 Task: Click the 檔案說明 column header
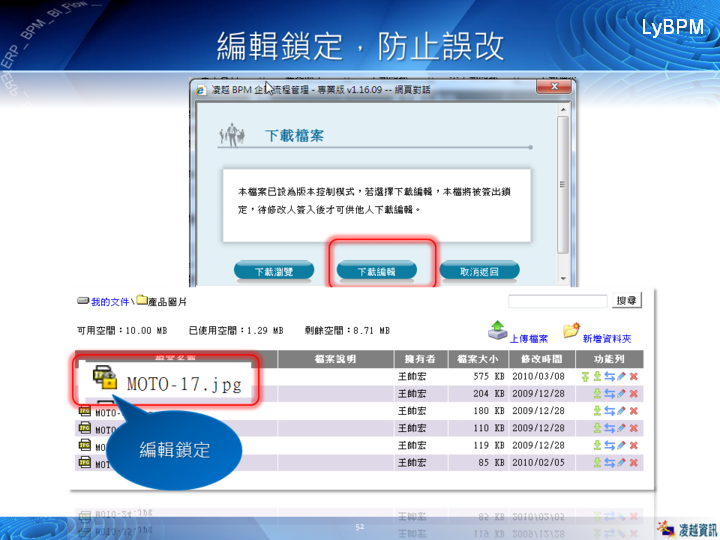[x=335, y=359]
